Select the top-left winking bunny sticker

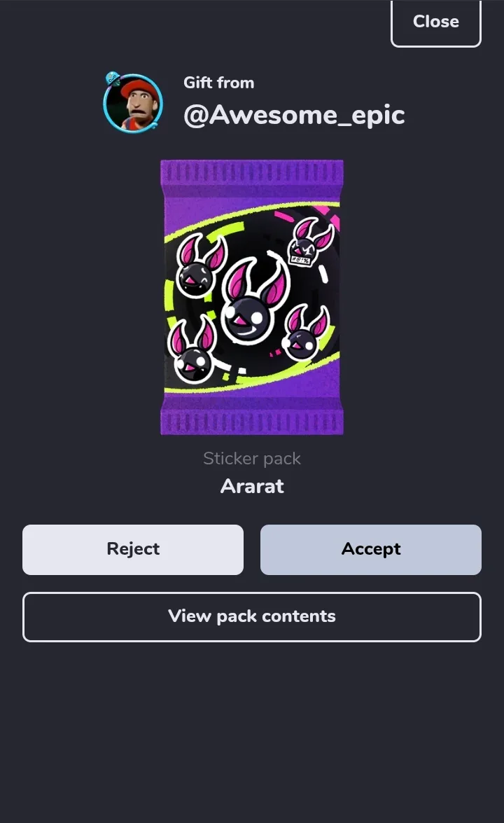(201, 266)
